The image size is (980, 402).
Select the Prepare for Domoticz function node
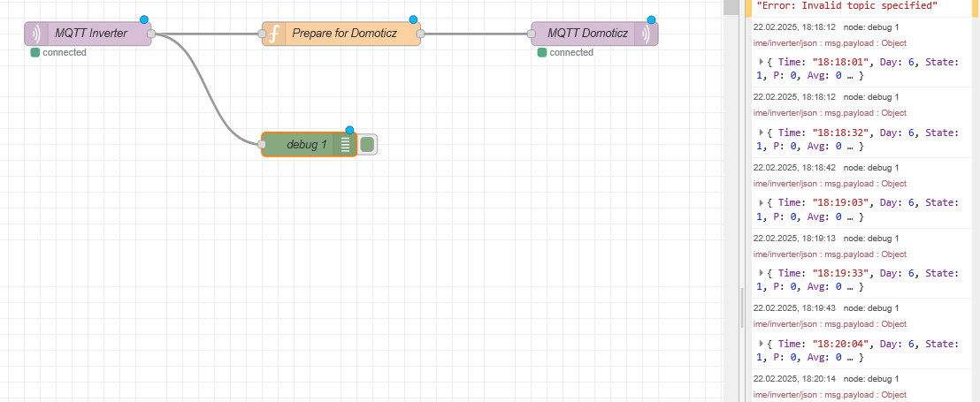(341, 34)
